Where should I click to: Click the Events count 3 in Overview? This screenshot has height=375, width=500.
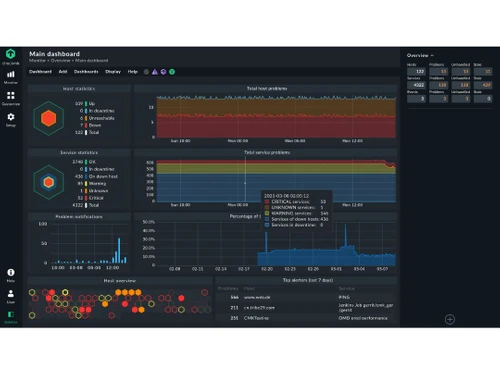pos(416,99)
